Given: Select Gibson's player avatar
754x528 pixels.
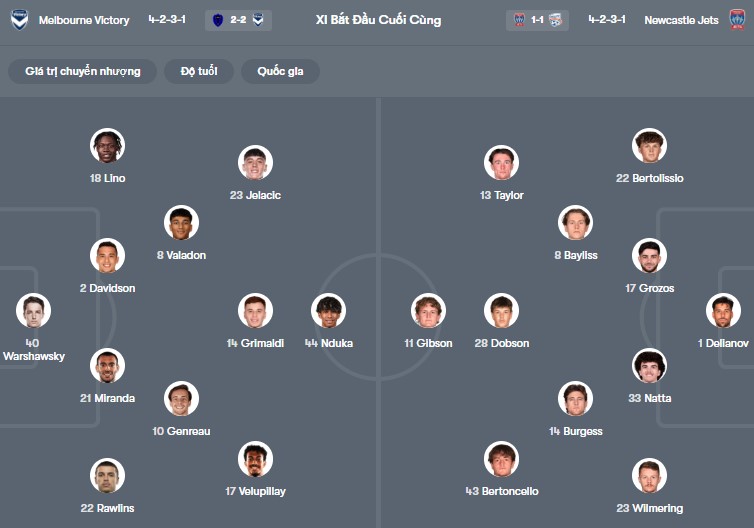Looking at the screenshot, I should pyautogui.click(x=428, y=311).
